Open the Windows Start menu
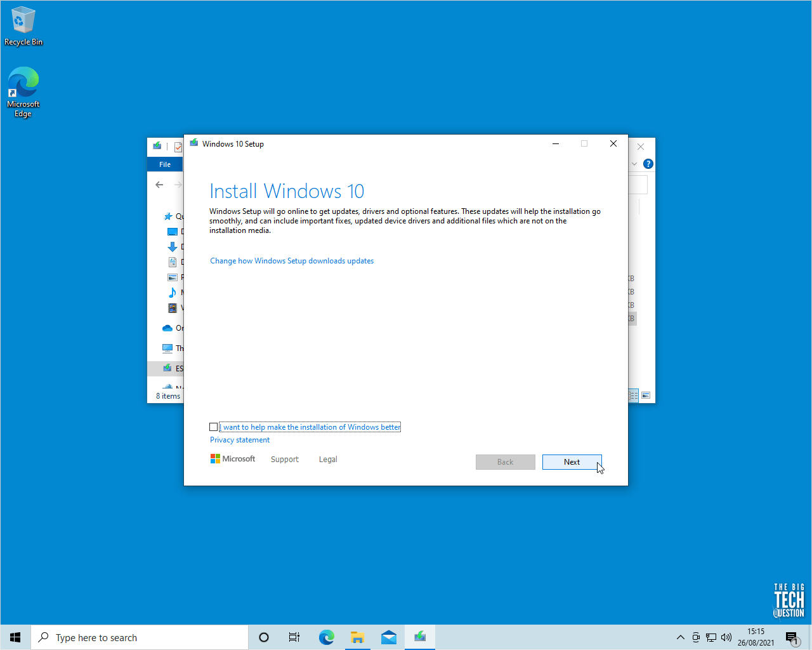 tap(15, 637)
